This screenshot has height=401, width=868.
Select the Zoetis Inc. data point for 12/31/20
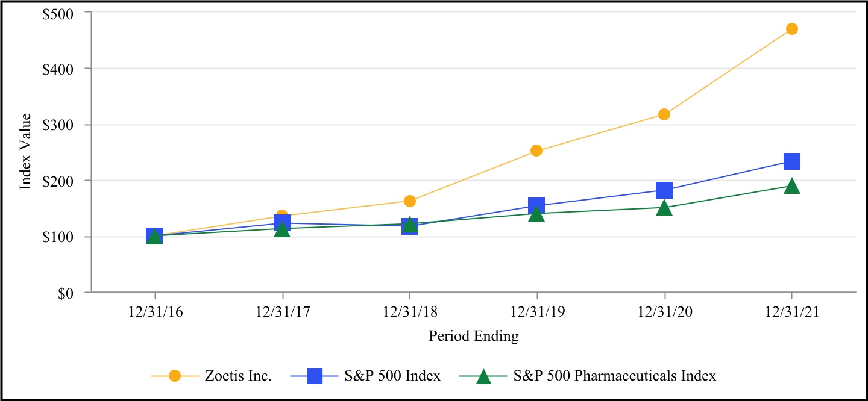[x=664, y=114]
